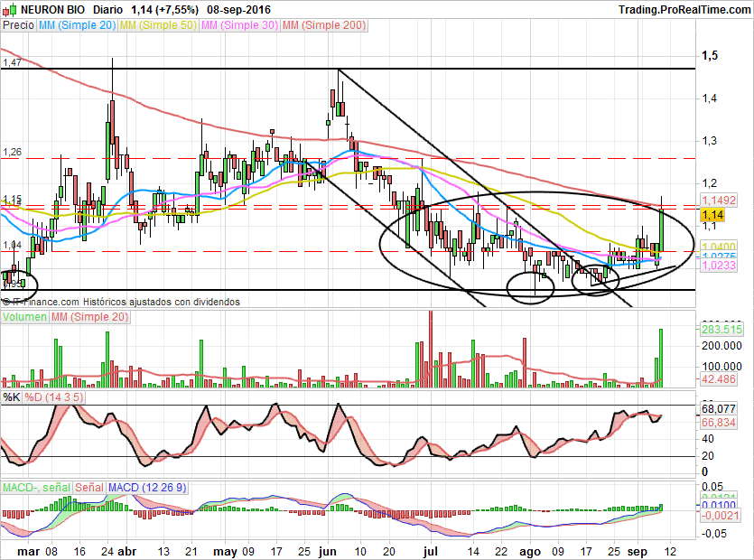Image resolution: width=754 pixels, height=560 pixels.
Task: Open the Trading.ProRealTime.com link
Action: tap(683, 9)
